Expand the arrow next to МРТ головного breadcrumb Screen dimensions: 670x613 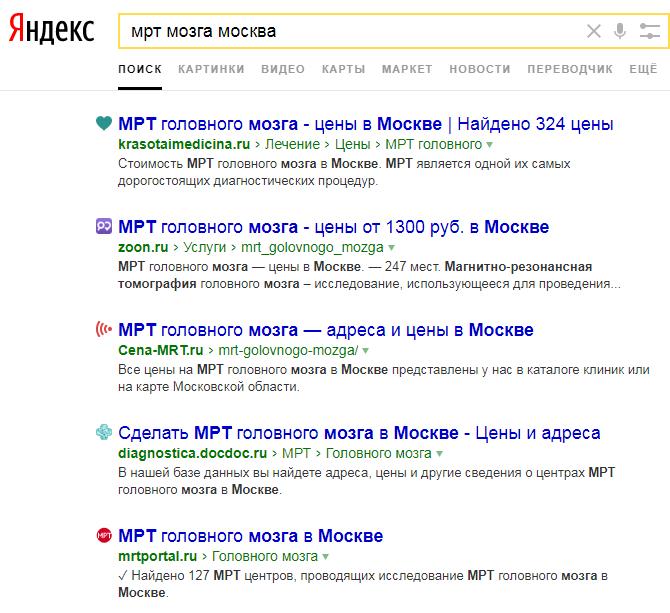point(490,145)
